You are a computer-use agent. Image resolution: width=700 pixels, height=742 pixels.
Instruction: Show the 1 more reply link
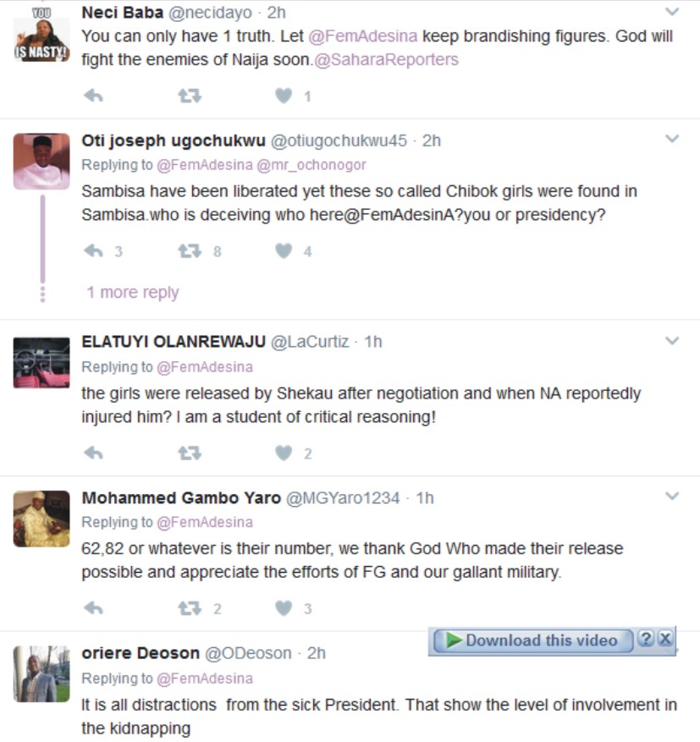coord(133,293)
